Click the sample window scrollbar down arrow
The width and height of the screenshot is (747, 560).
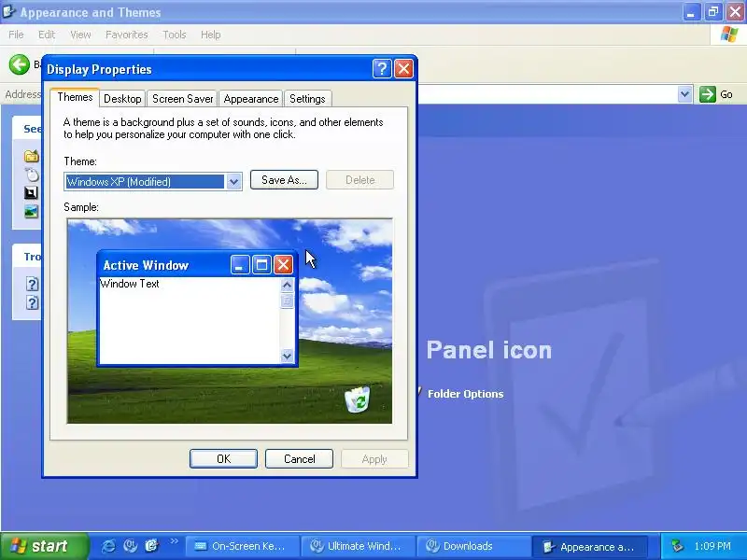tap(287, 356)
